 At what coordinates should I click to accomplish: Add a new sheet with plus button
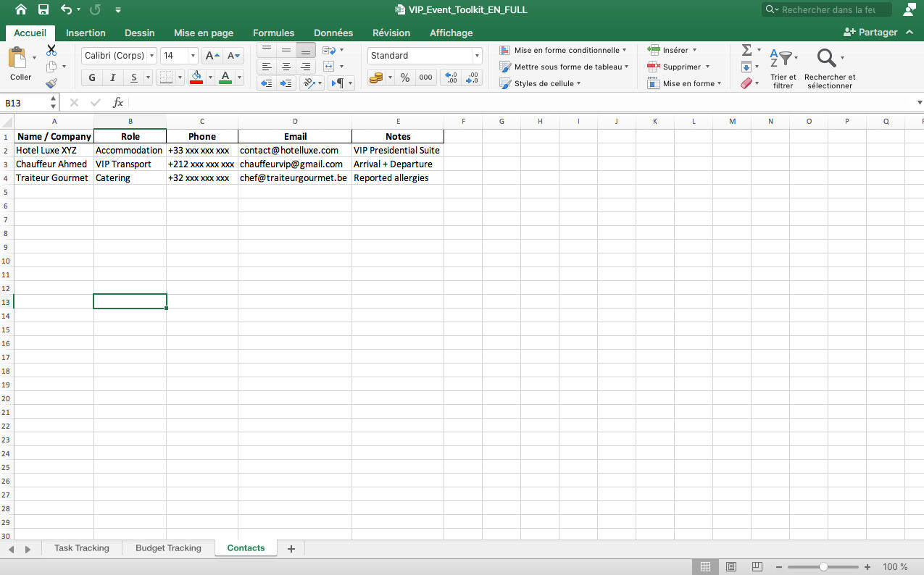click(x=291, y=549)
